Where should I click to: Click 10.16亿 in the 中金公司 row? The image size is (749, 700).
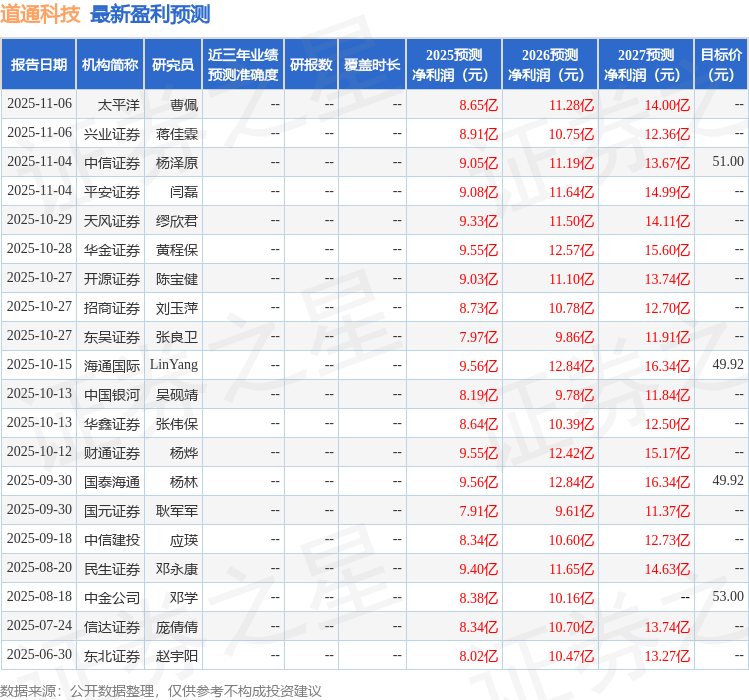coord(571,598)
